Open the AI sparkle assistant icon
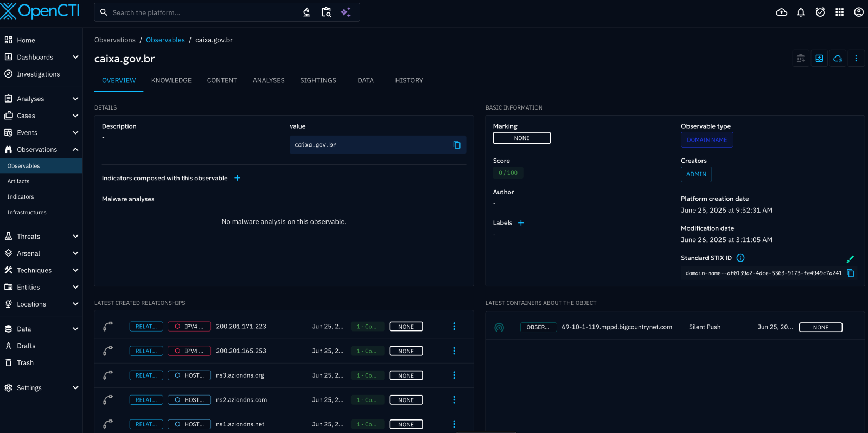Viewport: 868px width, 433px height. coord(346,12)
